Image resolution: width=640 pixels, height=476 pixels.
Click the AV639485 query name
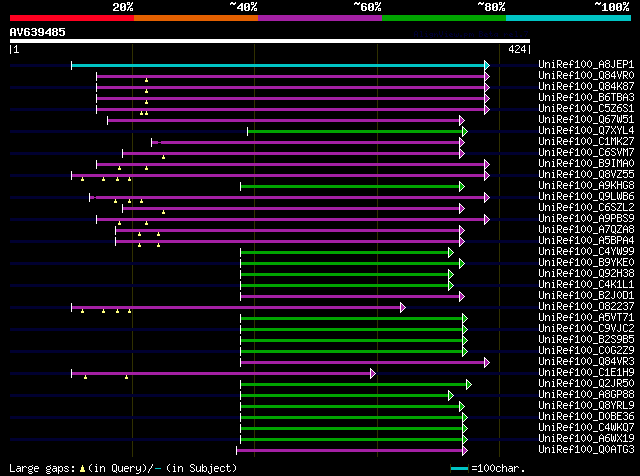coord(38,32)
